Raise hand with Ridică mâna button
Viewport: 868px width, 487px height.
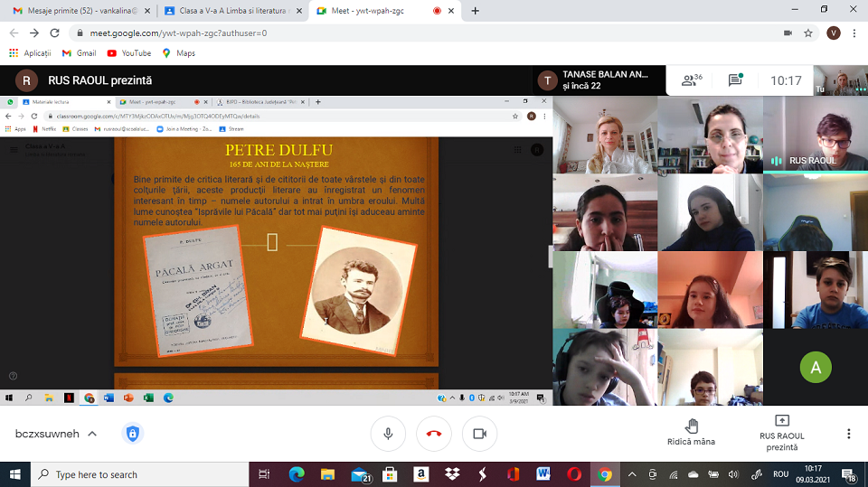pos(692,432)
